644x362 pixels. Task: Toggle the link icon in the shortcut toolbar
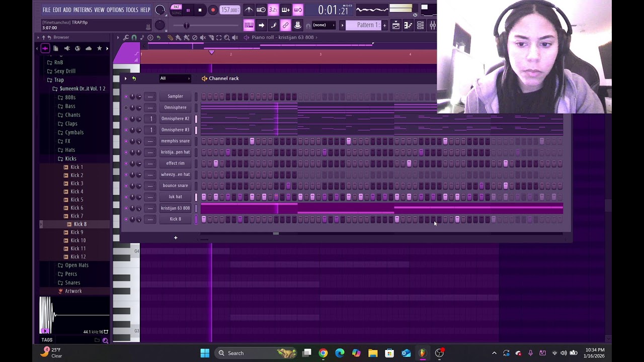click(285, 25)
